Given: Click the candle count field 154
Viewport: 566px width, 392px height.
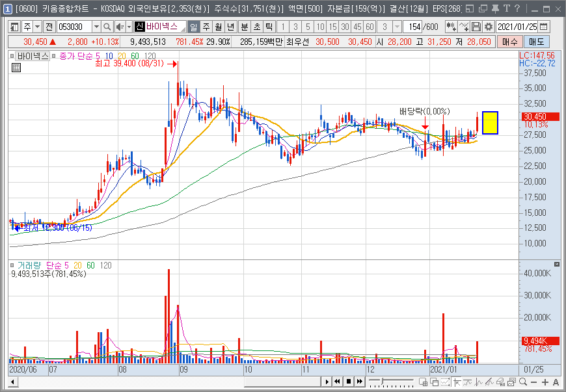Looking at the screenshot, I should coord(412,27).
